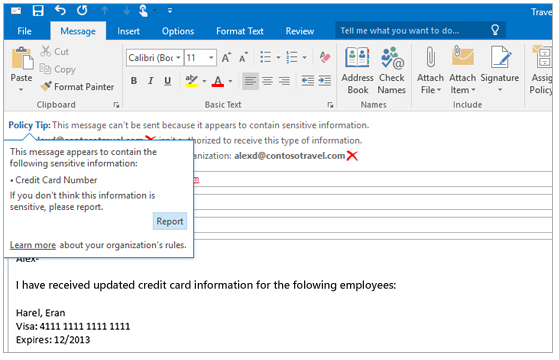This screenshot has width=559, height=360.
Task: Undo the last action
Action: coord(60,11)
